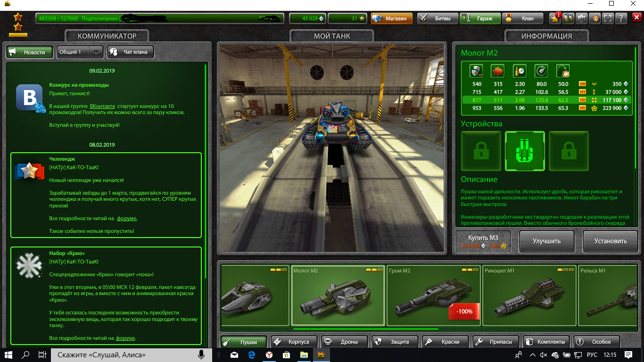Follow the ВКонтакте link in news

tap(103, 106)
